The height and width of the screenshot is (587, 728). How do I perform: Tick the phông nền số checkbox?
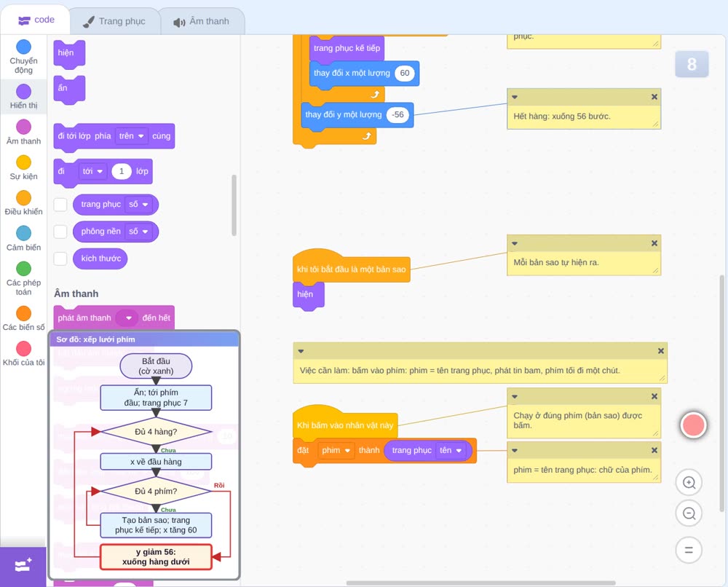60,232
